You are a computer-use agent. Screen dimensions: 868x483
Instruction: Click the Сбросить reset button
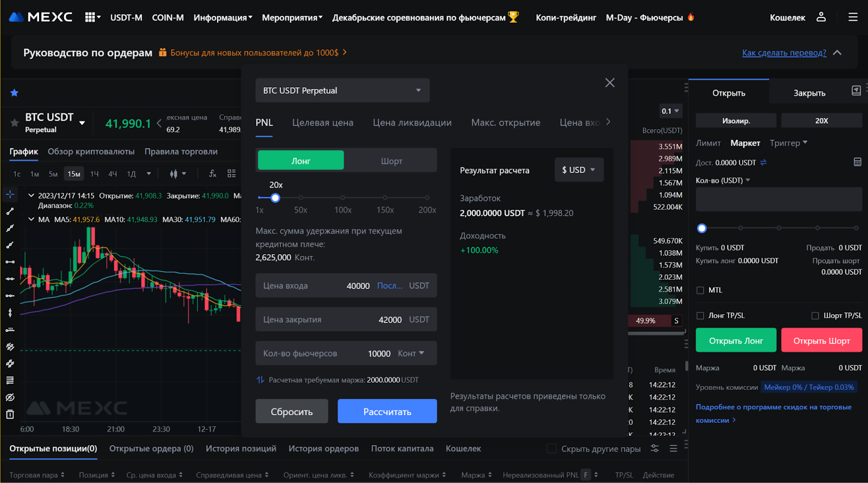click(x=292, y=411)
